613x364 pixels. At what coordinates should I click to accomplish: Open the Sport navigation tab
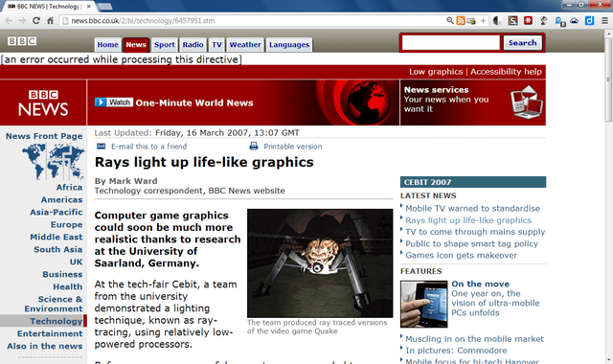coord(164,45)
